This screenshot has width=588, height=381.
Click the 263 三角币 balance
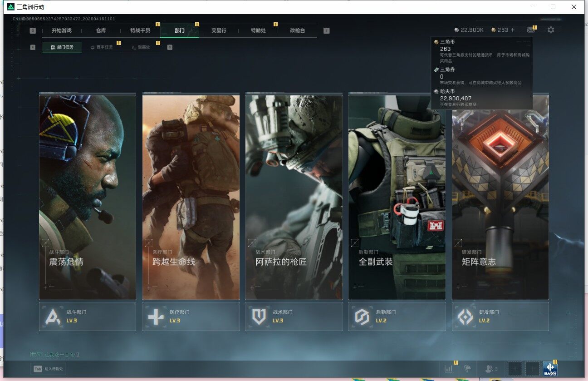pos(500,30)
